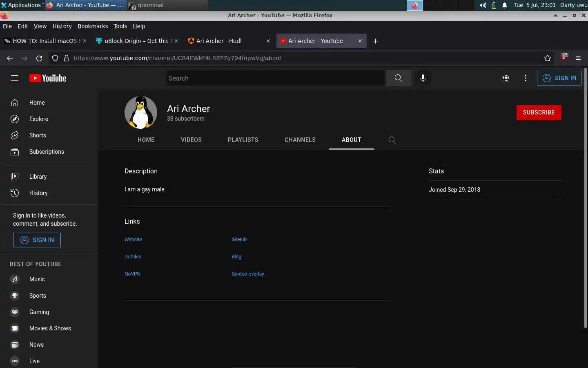Open Music under Best of YouTube
588x368 pixels.
tap(49, 279)
